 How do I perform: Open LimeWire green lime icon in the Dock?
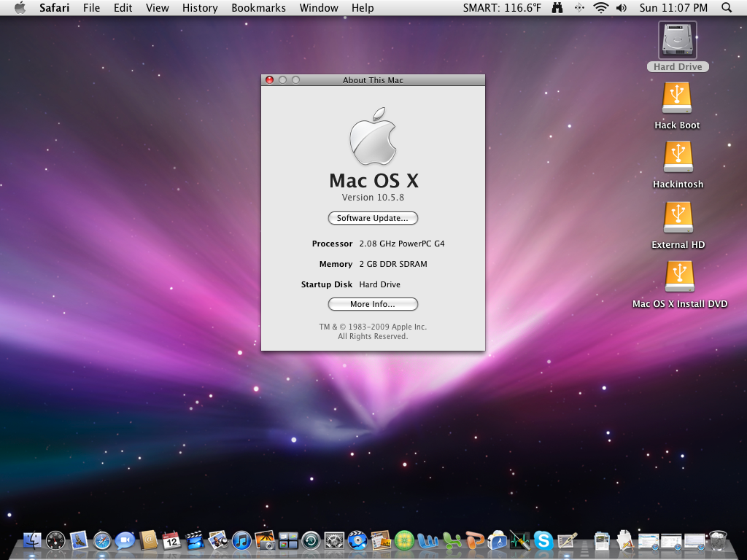tap(404, 541)
